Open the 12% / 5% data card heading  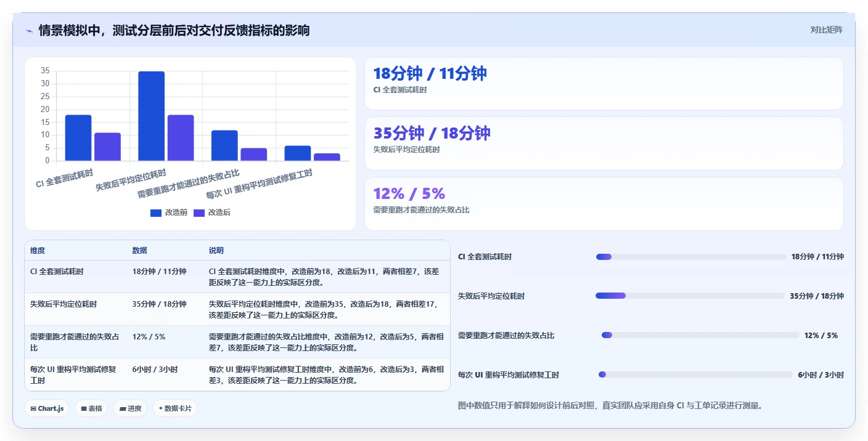click(409, 193)
